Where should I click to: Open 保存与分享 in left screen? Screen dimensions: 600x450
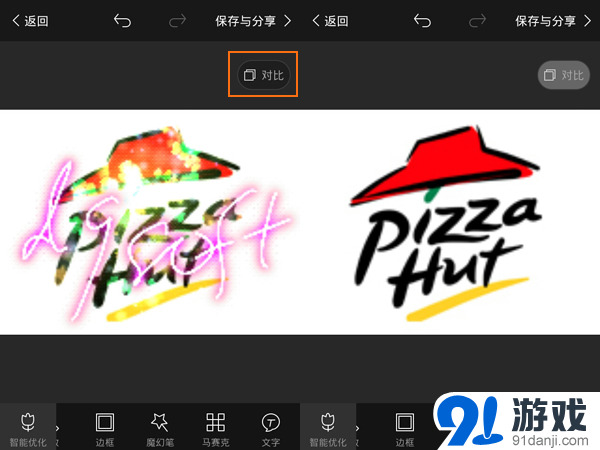click(x=253, y=21)
